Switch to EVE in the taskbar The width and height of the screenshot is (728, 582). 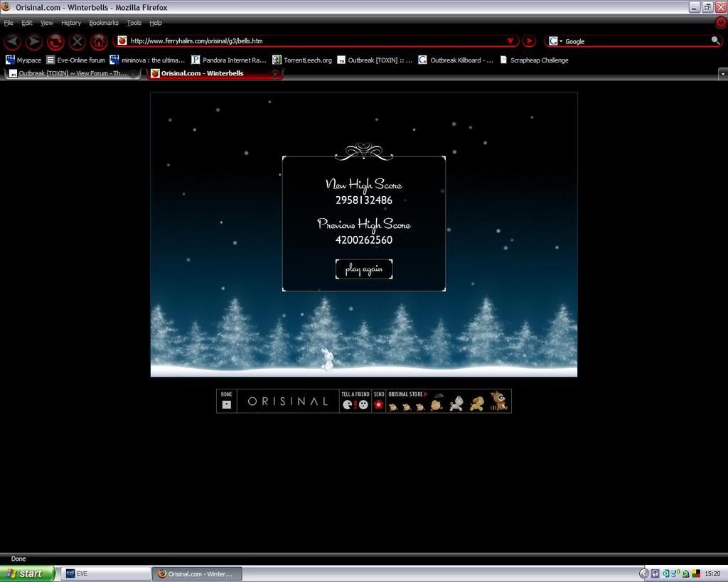[104, 573]
